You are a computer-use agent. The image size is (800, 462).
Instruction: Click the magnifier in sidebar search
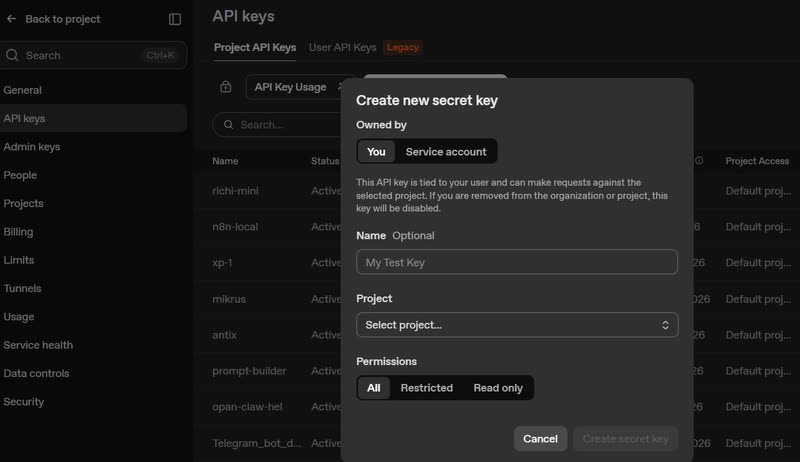pos(12,55)
